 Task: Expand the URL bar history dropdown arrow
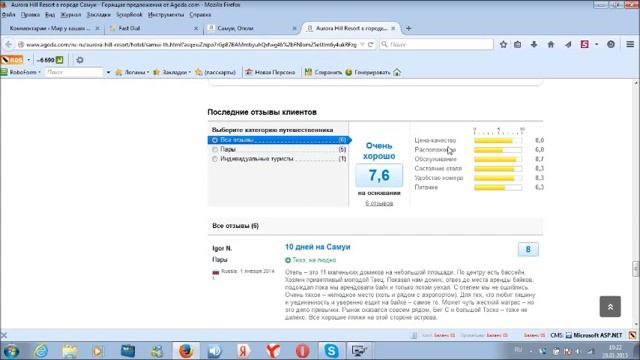click(x=362, y=44)
